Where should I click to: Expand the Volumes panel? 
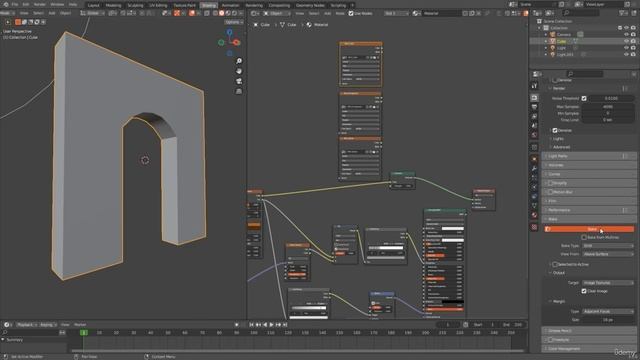point(589,165)
